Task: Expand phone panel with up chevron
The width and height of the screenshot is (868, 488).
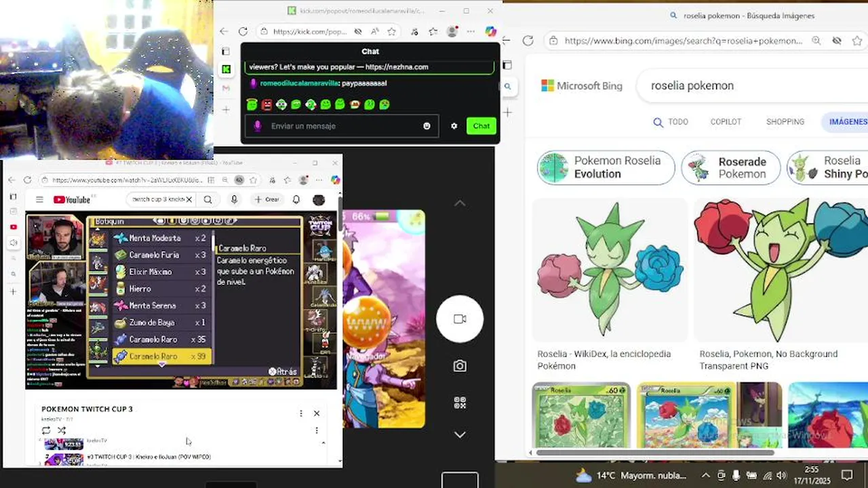Action: point(460,203)
